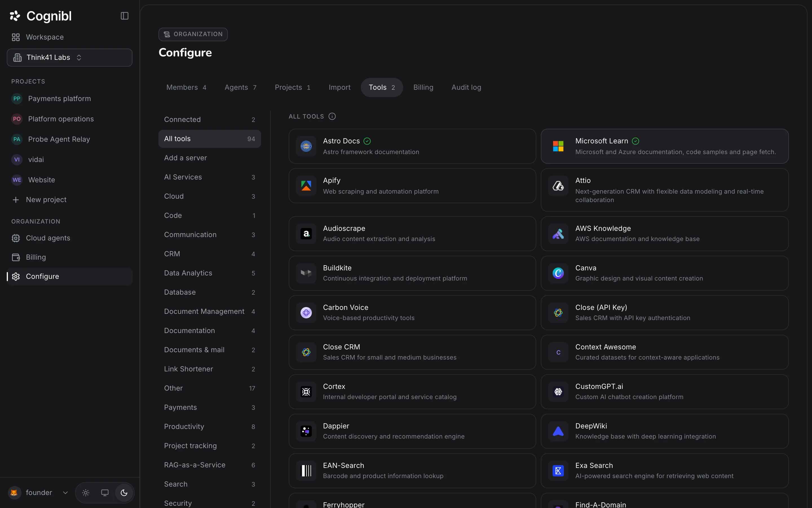Click the Microsoft Learn logo icon
812x508 pixels.
click(x=558, y=146)
